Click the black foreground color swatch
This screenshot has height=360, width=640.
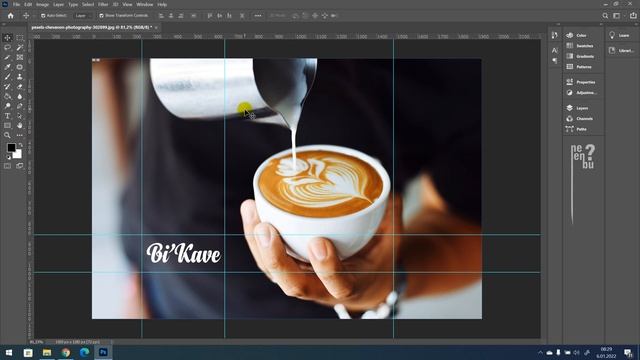click(11, 147)
